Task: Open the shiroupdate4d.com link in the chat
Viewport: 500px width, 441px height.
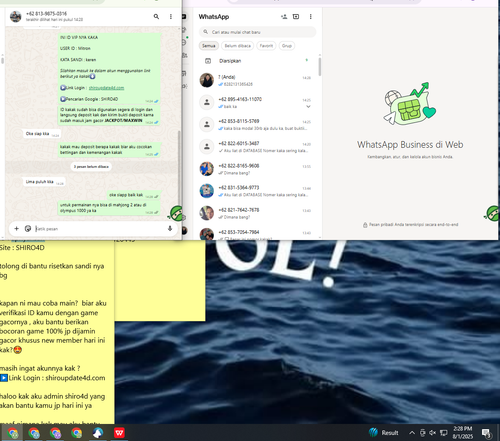Action: pyautogui.click(x=106, y=88)
